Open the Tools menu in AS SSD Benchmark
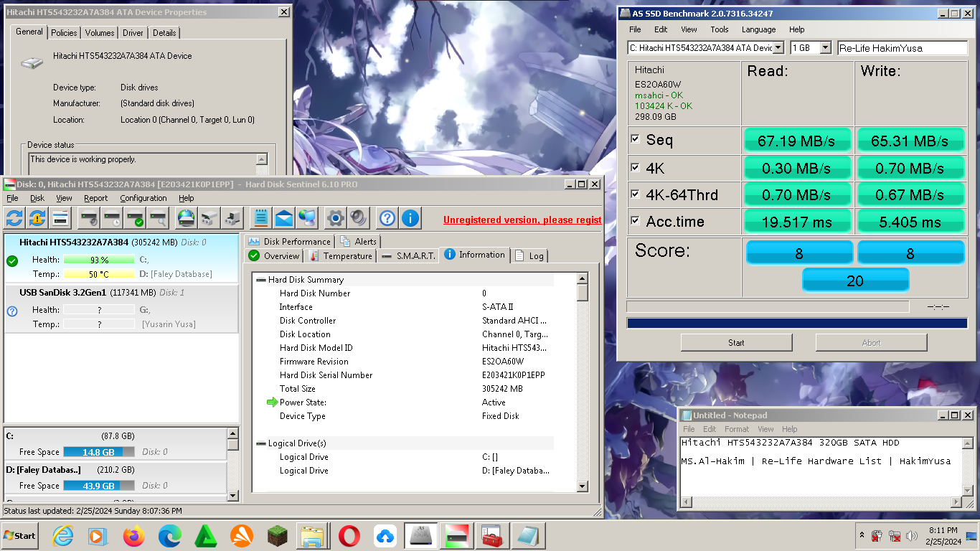 click(x=720, y=29)
